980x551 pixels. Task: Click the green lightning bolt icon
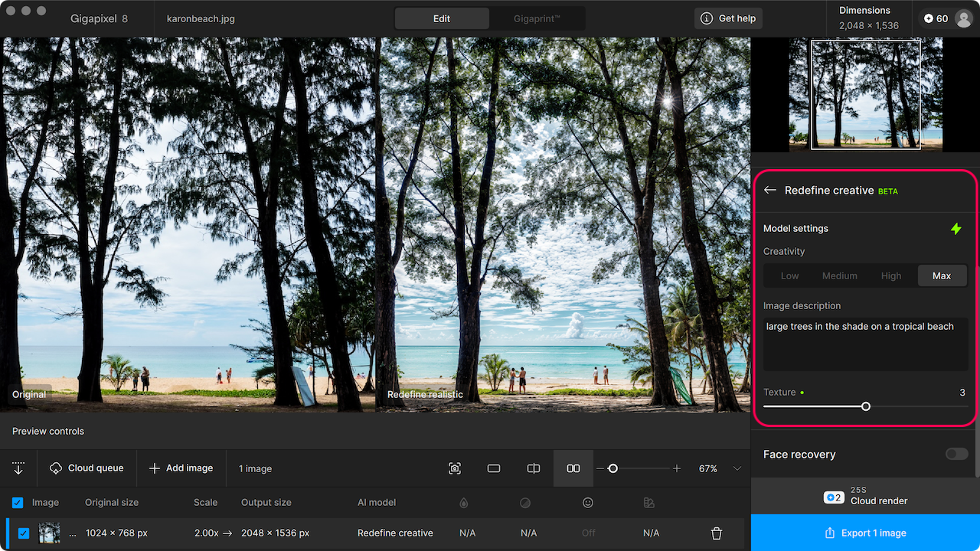955,228
